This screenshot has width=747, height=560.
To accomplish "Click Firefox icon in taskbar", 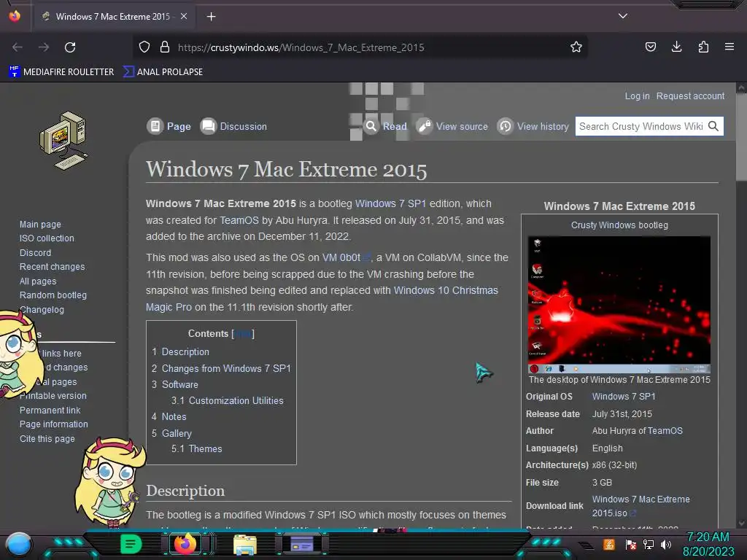I will point(185,544).
